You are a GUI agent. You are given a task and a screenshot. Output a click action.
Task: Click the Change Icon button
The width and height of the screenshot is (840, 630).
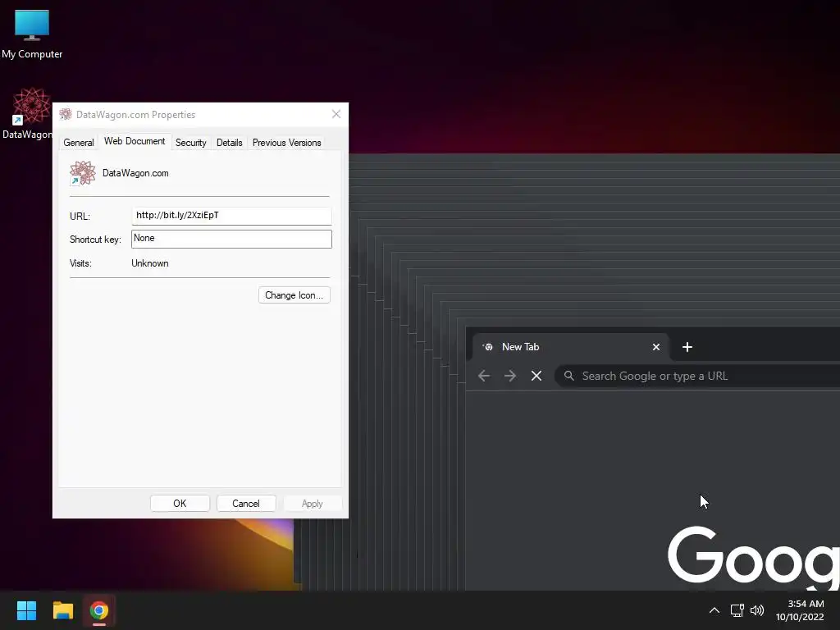294,295
